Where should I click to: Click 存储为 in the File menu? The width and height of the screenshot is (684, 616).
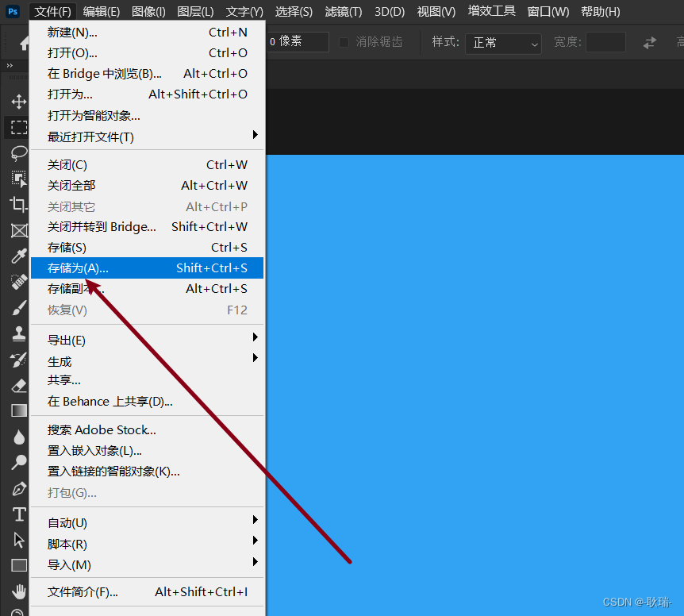[146, 268]
